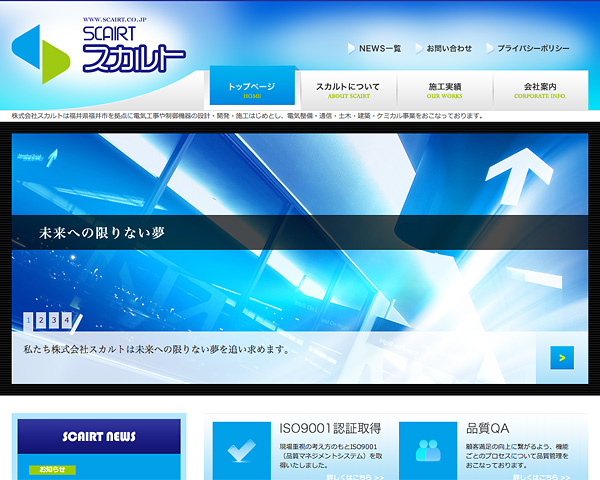
Task: Click the 未来への限りない夢 banner caption
Action: (x=102, y=233)
